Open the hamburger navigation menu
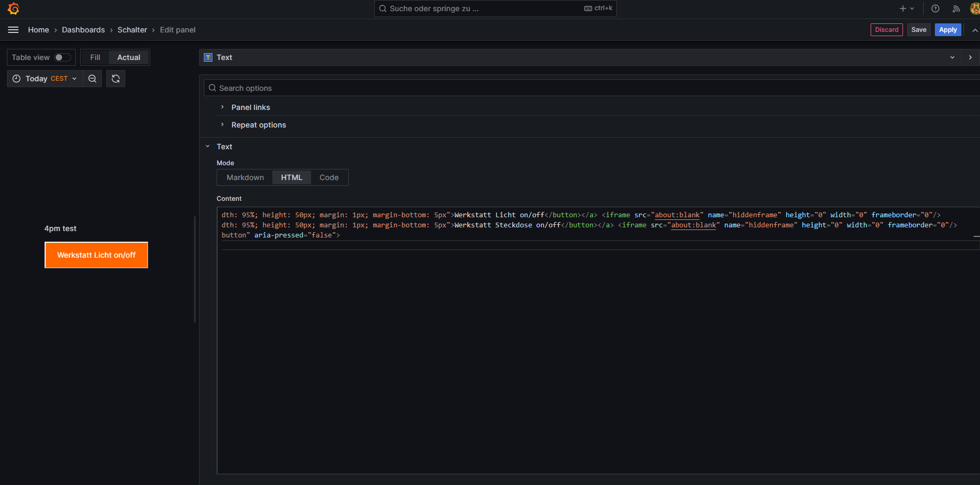This screenshot has height=485, width=980. (13, 30)
